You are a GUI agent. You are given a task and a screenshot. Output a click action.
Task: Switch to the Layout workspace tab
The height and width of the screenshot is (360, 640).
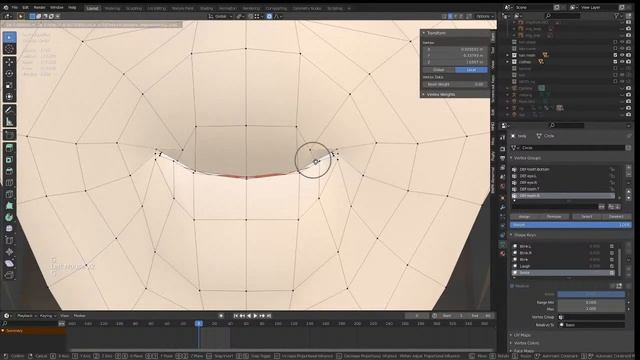tap(93, 8)
